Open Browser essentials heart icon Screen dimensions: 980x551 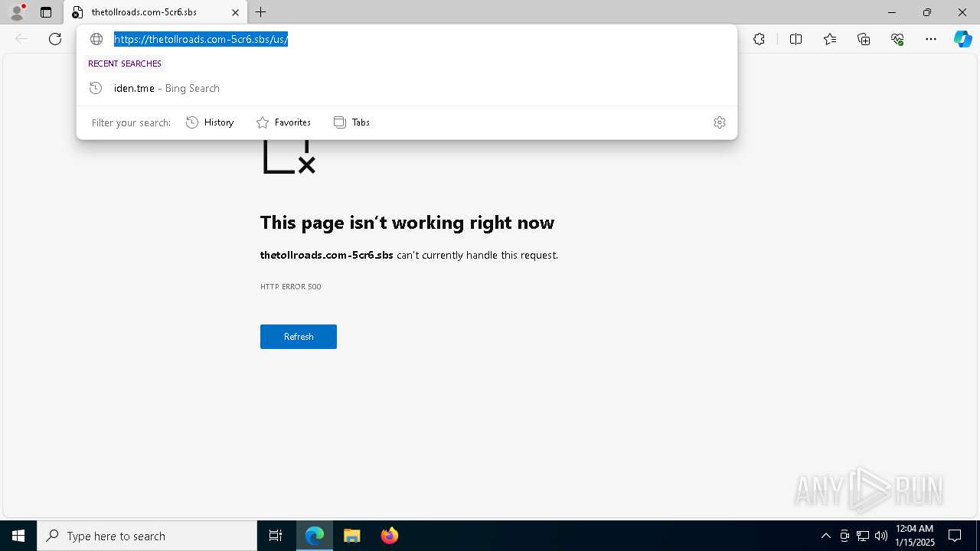coord(897,39)
